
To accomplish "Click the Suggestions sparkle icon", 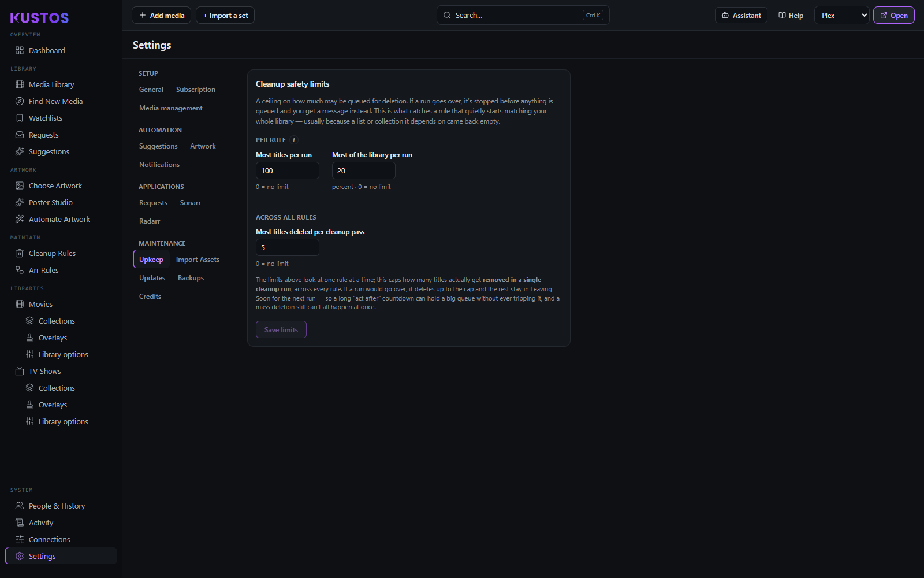I will pyautogui.click(x=20, y=151).
